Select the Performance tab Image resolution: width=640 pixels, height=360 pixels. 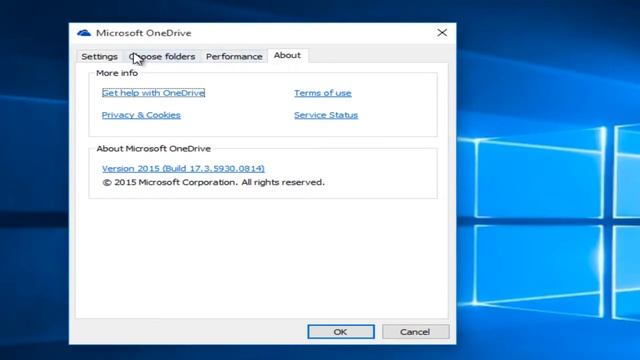[x=234, y=56]
